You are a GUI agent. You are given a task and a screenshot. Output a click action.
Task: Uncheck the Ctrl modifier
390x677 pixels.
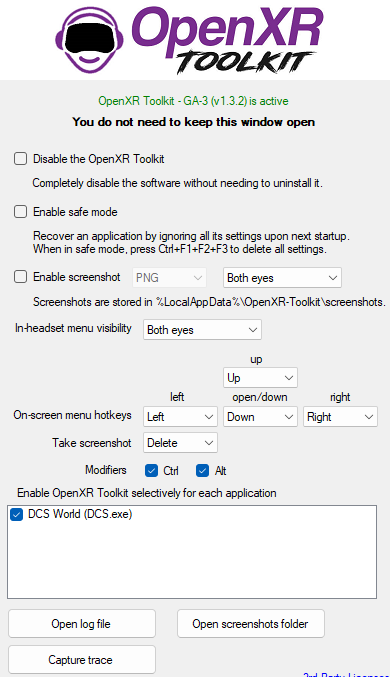pyautogui.click(x=152, y=471)
